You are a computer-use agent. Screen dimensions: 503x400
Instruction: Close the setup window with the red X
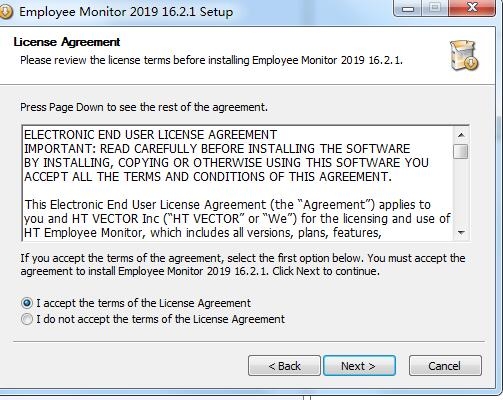click(472, 8)
